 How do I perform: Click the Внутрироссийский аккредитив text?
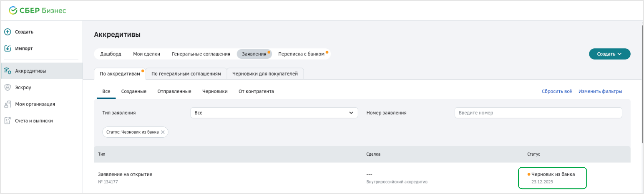pos(397,182)
